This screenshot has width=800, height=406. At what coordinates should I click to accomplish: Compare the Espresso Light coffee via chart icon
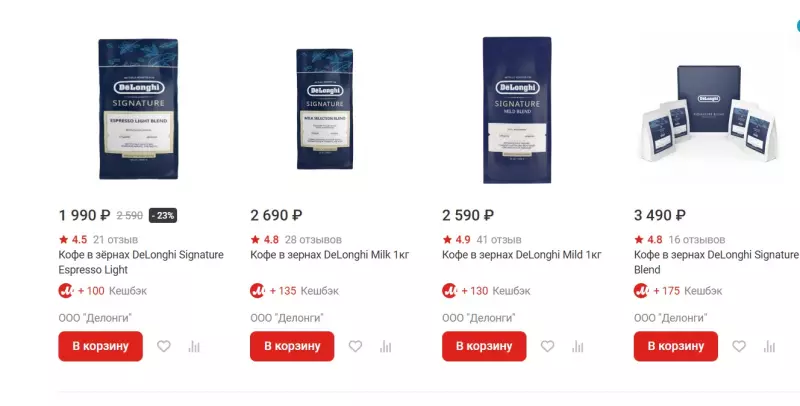click(194, 346)
